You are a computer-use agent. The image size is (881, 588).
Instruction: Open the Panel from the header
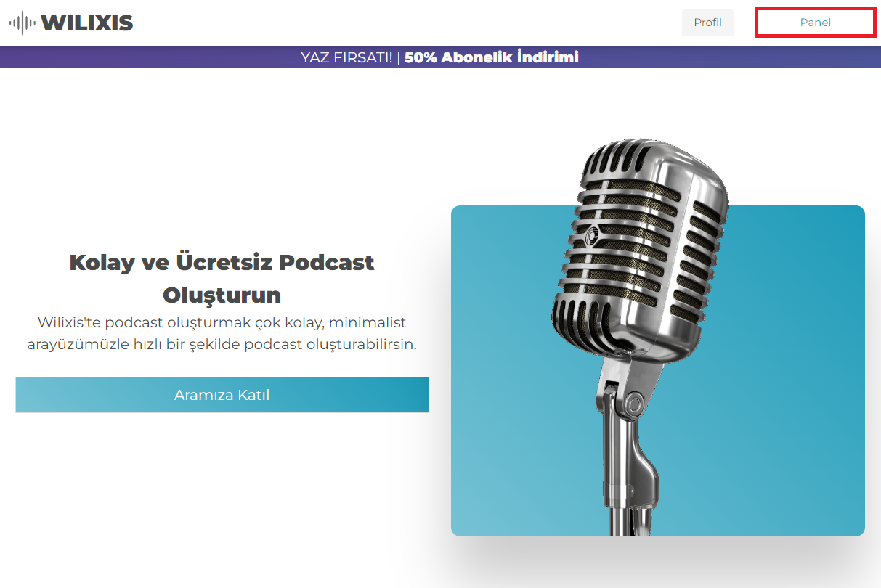(x=815, y=23)
